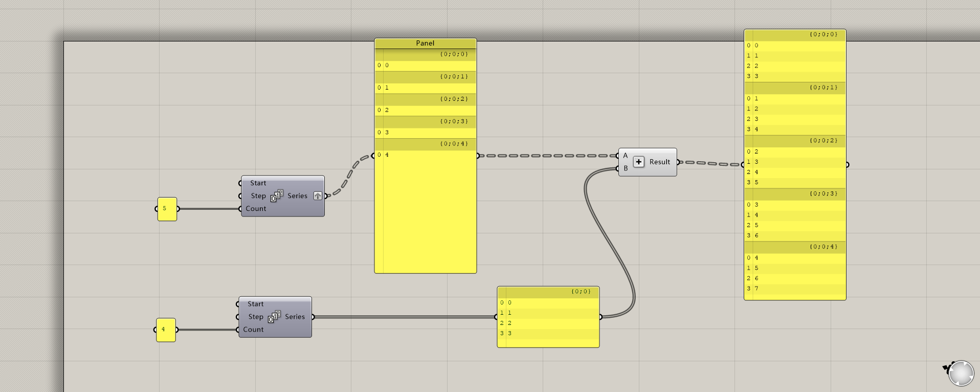Click the Count input on lower Series
Viewport: 980px width, 392px height.
pyautogui.click(x=253, y=330)
